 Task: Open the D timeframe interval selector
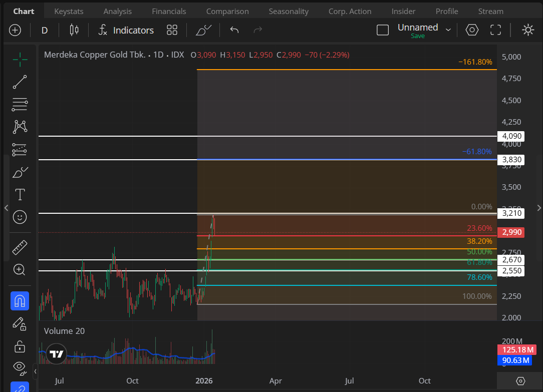point(45,31)
